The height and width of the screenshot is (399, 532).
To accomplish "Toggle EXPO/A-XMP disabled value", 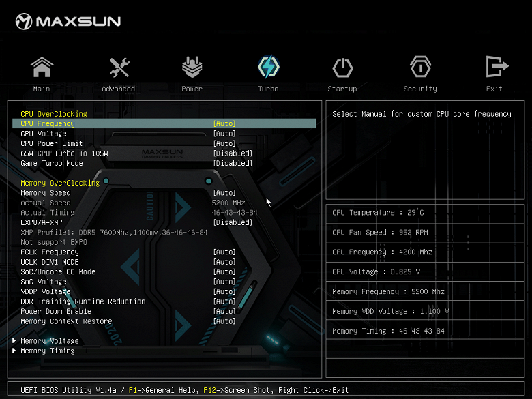I will tap(232, 222).
